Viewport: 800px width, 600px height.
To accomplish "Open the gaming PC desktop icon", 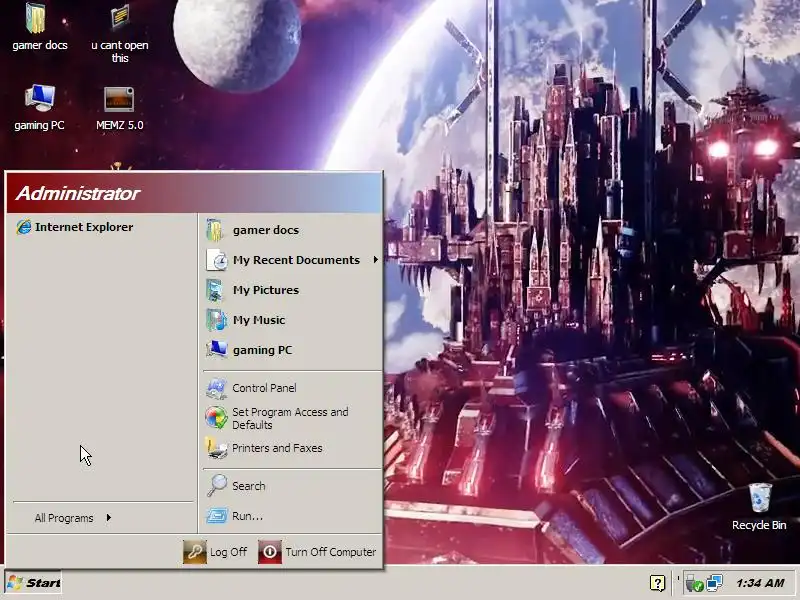I will [39, 98].
